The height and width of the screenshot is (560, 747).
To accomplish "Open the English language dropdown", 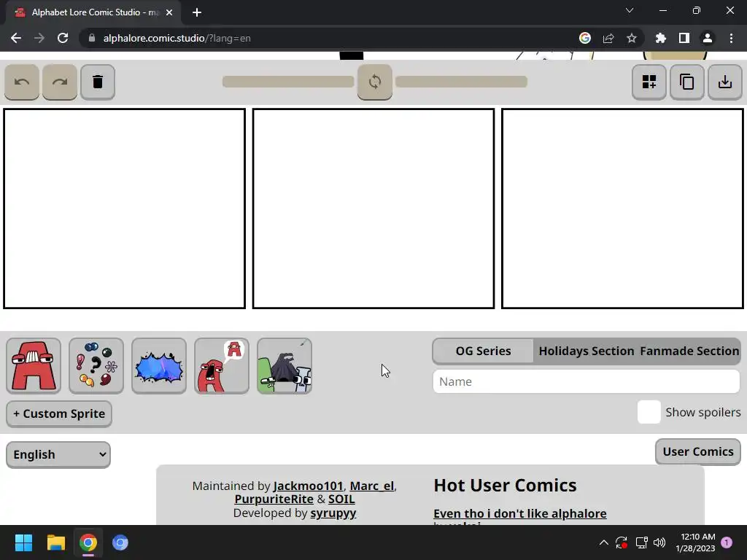I will point(58,455).
